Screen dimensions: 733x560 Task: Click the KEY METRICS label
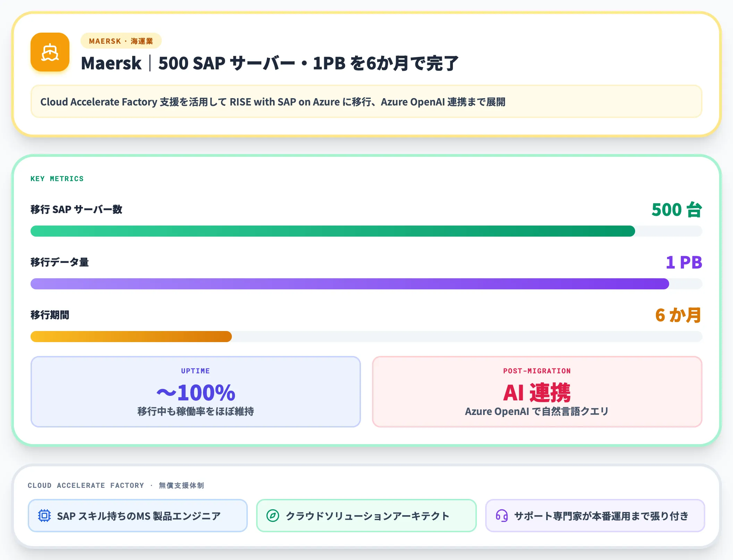point(57,179)
